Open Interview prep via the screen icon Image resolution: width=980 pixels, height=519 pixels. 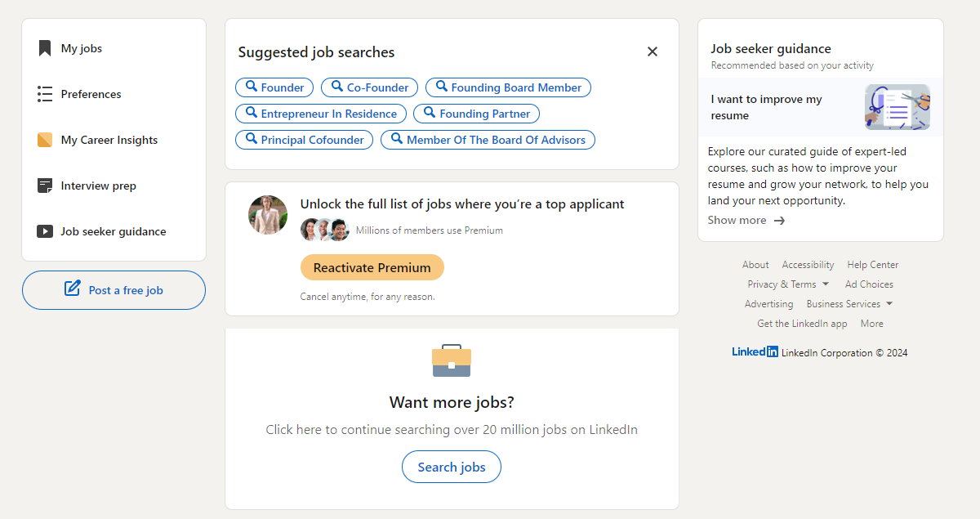coord(45,186)
